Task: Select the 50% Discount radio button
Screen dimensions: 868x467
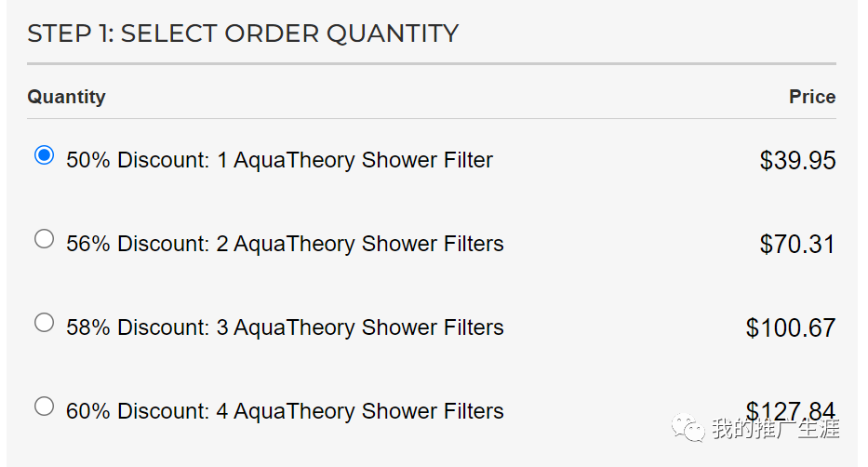Action: click(44, 155)
